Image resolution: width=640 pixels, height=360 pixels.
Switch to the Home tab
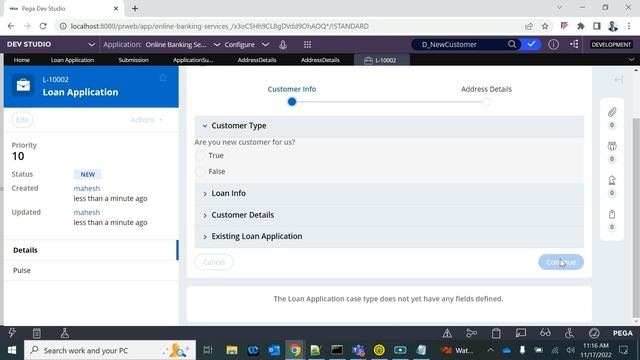coord(22,60)
